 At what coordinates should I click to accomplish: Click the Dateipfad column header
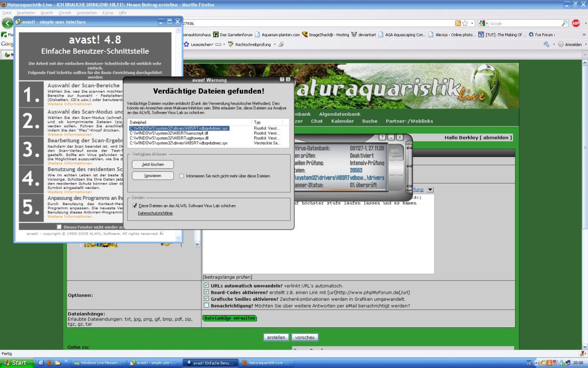pyautogui.click(x=190, y=122)
